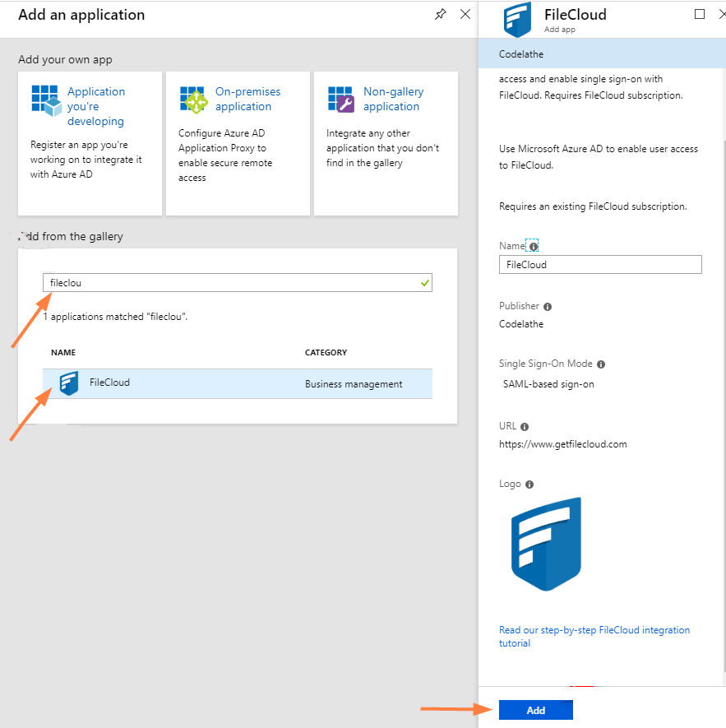Click the green checkmark in search box
This screenshot has height=728, width=726.
pyautogui.click(x=425, y=283)
